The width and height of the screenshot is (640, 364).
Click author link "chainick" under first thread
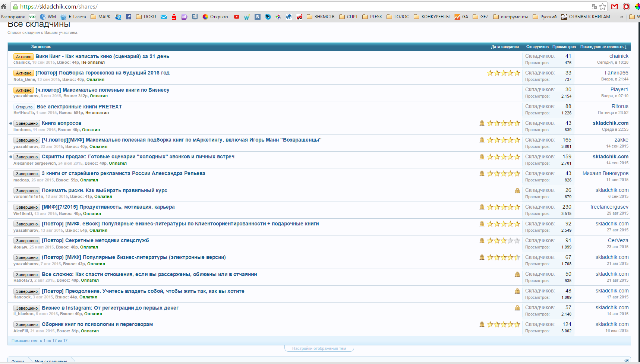pyautogui.click(x=22, y=63)
